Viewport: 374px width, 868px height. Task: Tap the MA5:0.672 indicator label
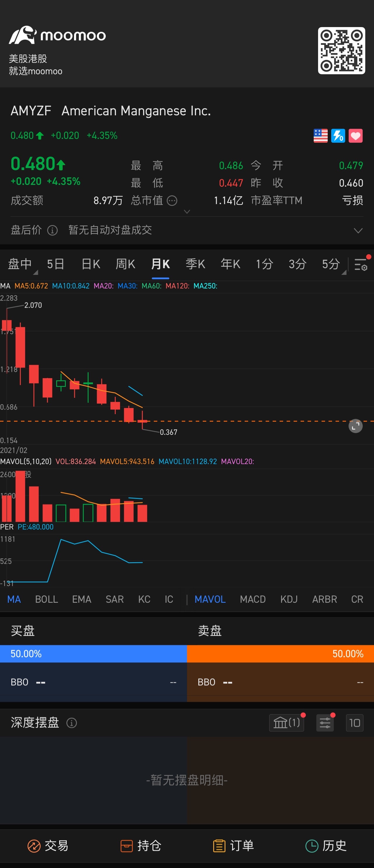pyautogui.click(x=31, y=286)
